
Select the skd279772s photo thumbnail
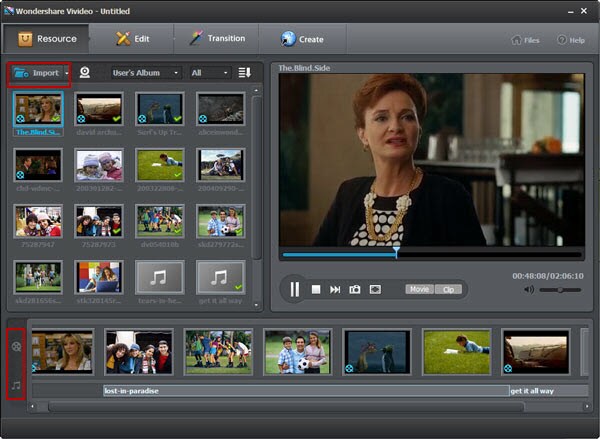220,221
